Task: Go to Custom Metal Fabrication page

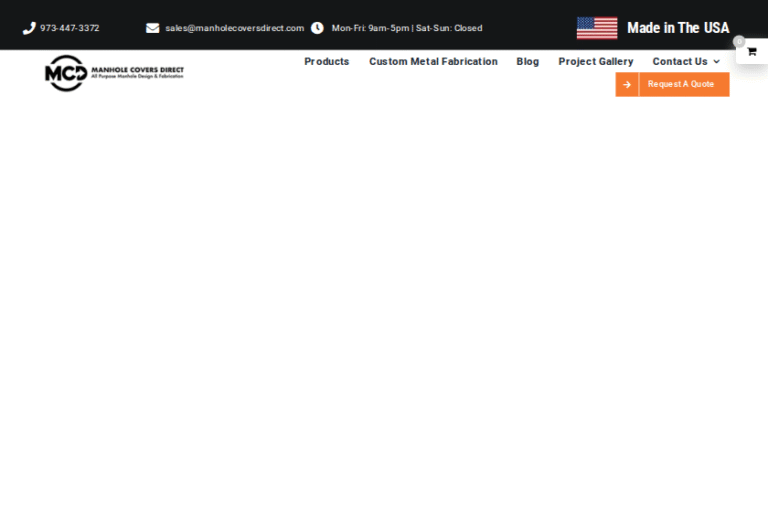Action: tap(433, 61)
